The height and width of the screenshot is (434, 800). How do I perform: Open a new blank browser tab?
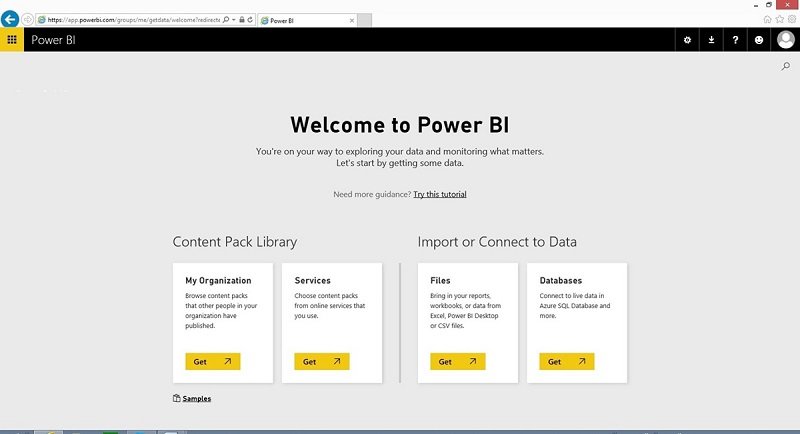[x=364, y=20]
